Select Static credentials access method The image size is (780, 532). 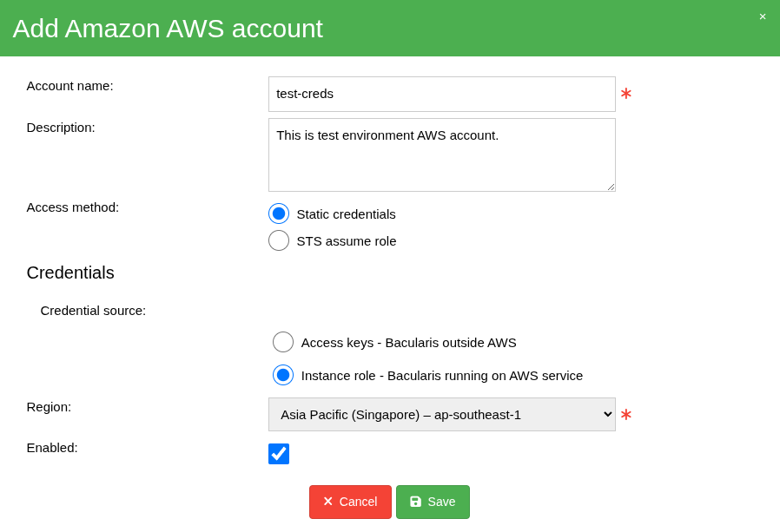click(279, 213)
